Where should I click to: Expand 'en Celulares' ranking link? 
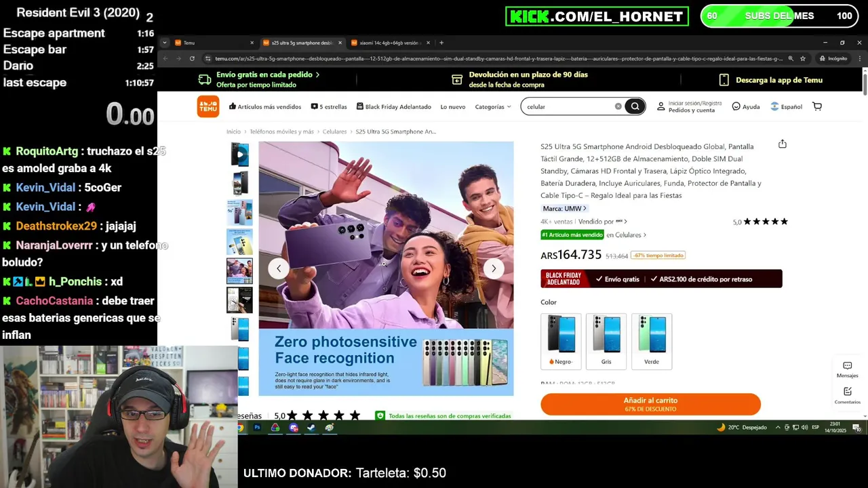(x=626, y=235)
